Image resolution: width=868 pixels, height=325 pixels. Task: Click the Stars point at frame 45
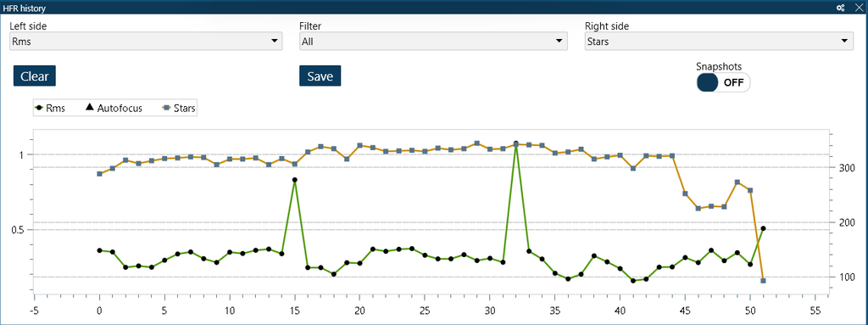coord(685,193)
